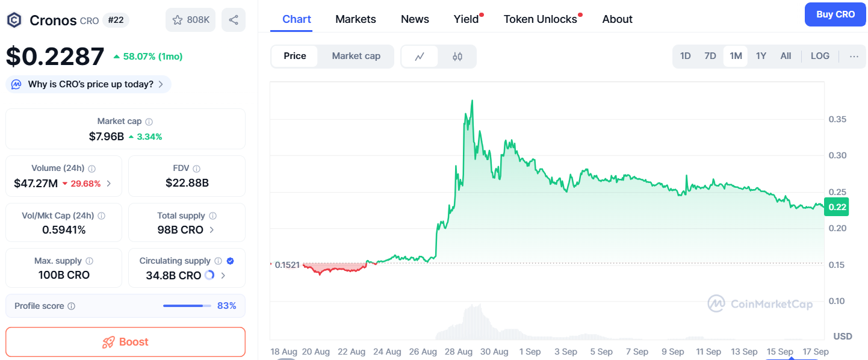The width and height of the screenshot is (868, 360).
Task: Set chart range to 1Y
Action: 761,56
